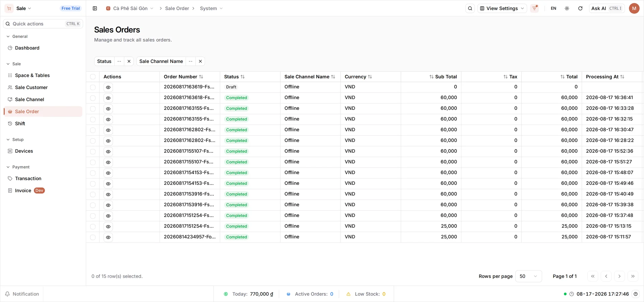Sort by Currency arrows icon

tap(370, 77)
